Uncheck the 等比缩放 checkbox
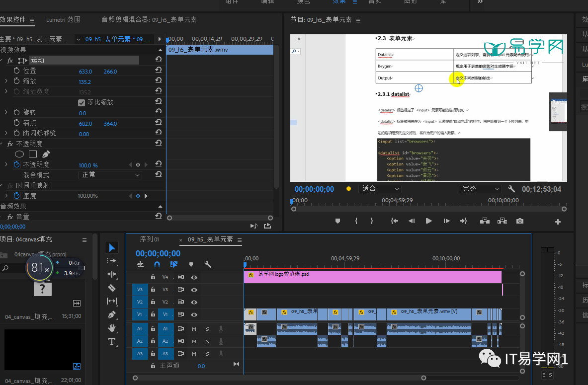 [x=82, y=102]
